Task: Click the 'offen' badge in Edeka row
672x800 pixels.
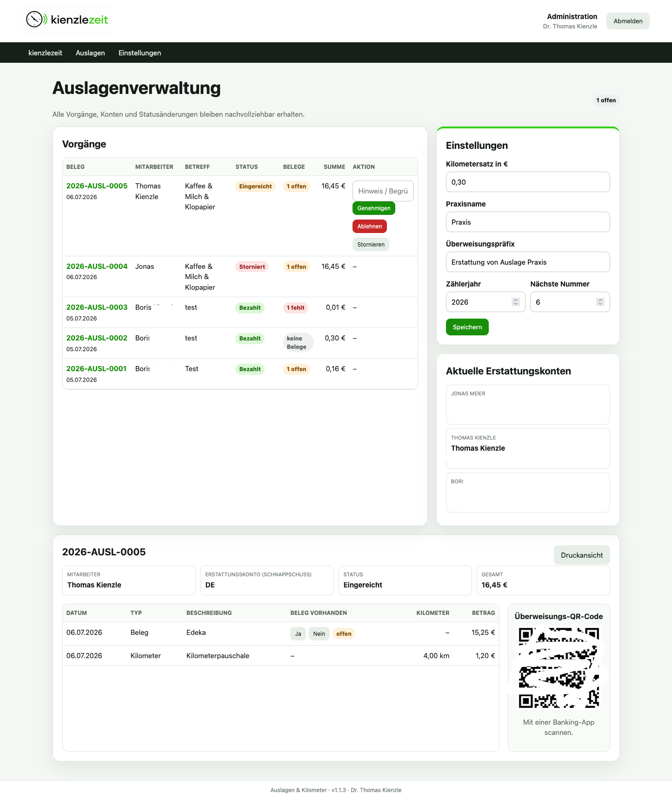Action: (344, 634)
